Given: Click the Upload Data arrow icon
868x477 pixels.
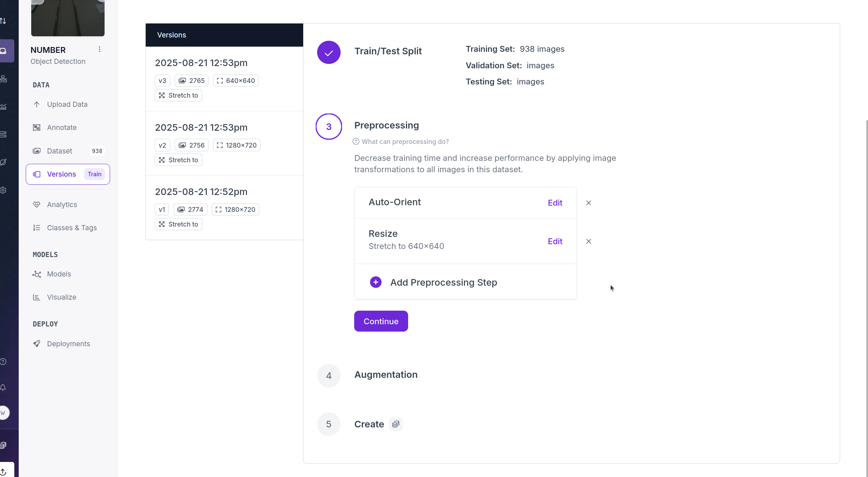Looking at the screenshot, I should tap(37, 105).
